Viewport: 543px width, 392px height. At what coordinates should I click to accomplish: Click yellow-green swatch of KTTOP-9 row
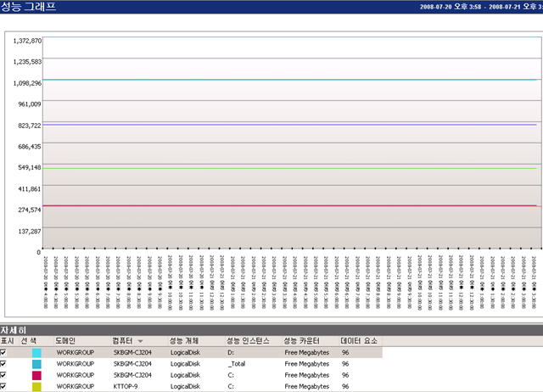(x=36, y=386)
